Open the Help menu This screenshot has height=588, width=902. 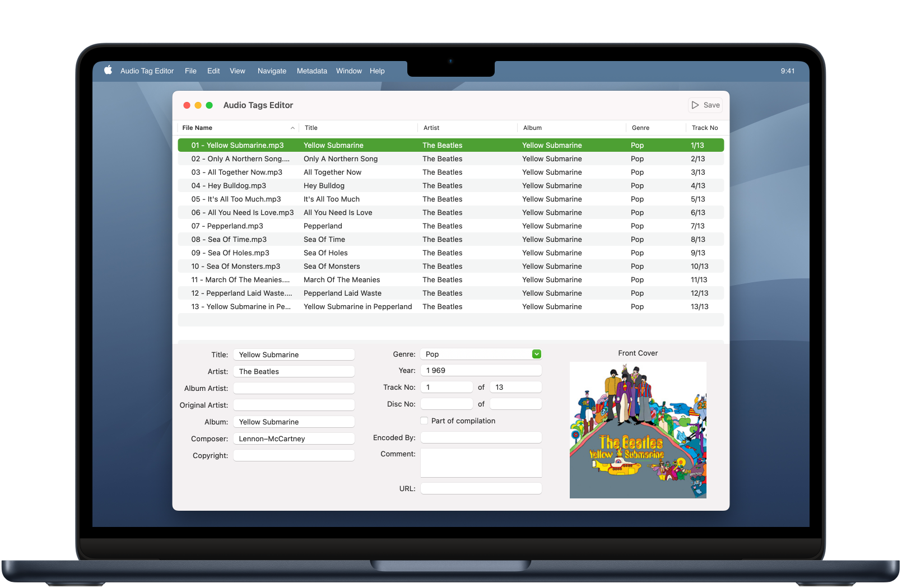pos(377,71)
